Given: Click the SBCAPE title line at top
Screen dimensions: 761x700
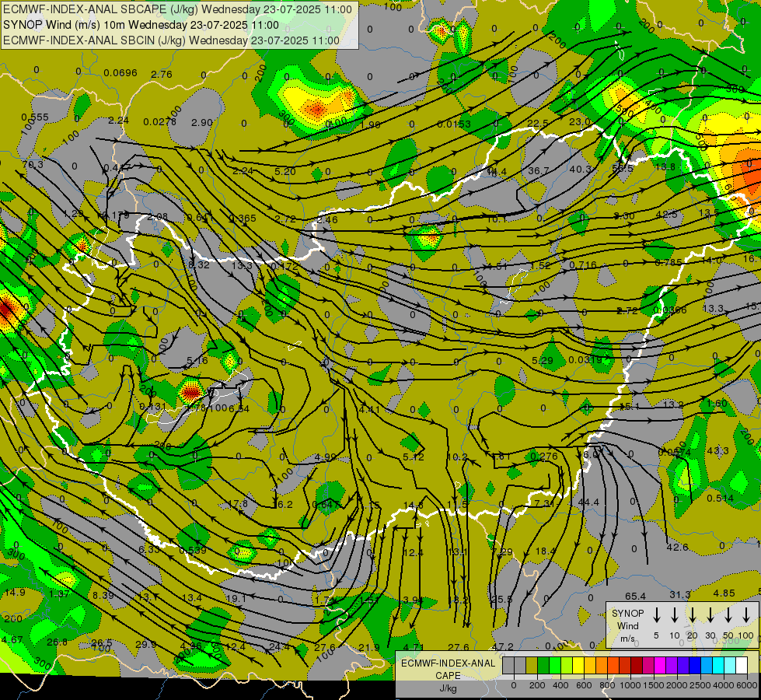Looking at the screenshot, I should click(178, 9).
